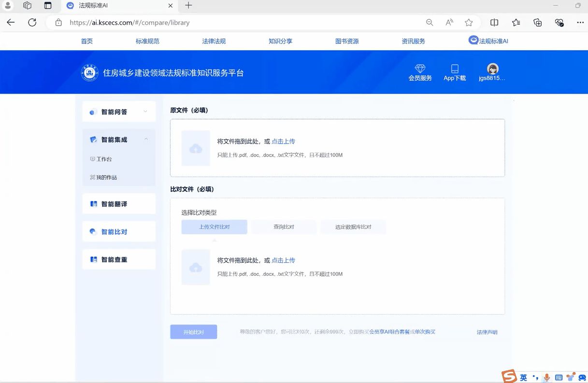Click the IME microphone voice input
588x383 pixels.
coord(547,378)
